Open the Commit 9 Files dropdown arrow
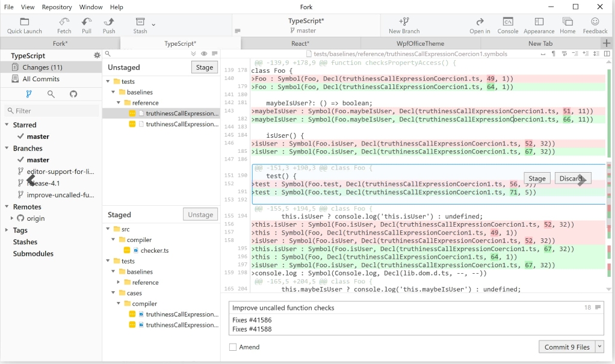 click(599, 347)
